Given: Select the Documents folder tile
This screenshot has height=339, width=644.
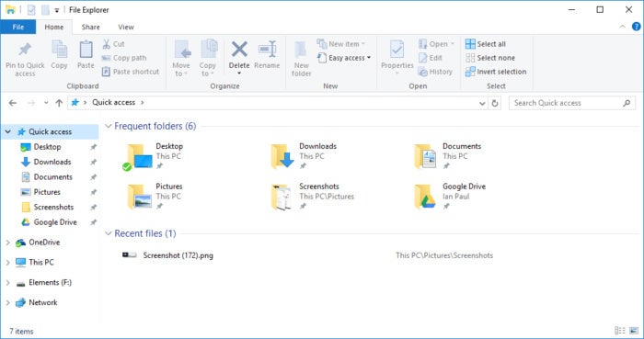Looking at the screenshot, I should (448, 156).
